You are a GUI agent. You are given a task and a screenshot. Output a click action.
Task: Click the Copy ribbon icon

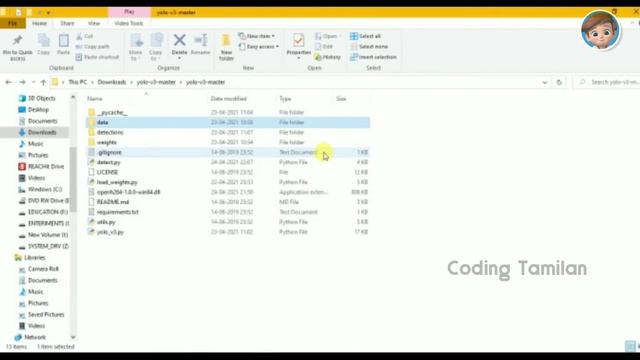[43, 41]
